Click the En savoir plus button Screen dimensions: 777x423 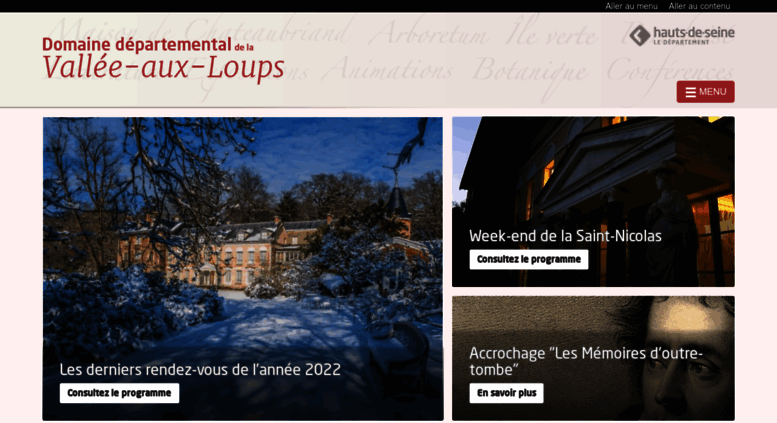[x=506, y=393]
